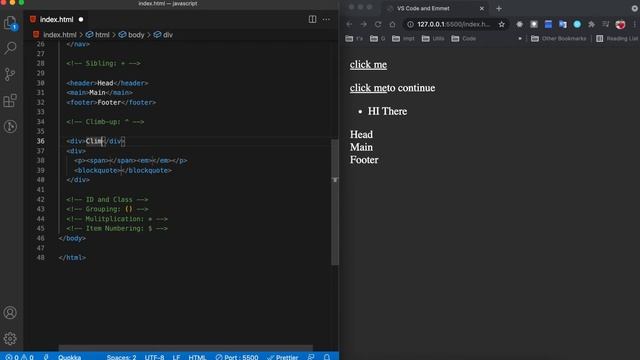Split the editor to the right
Viewport: 640px width, 360px height.
pyautogui.click(x=312, y=19)
